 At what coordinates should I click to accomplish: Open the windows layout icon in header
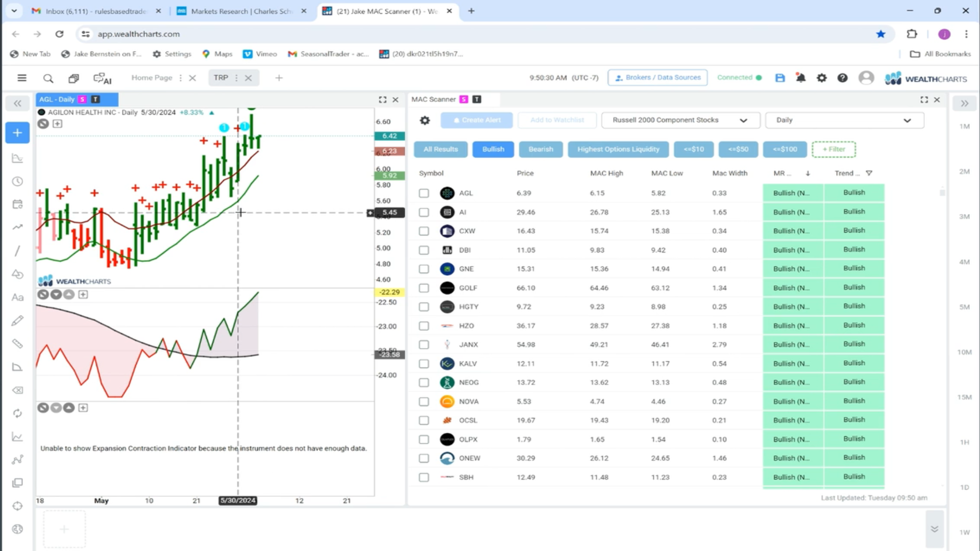click(x=73, y=78)
